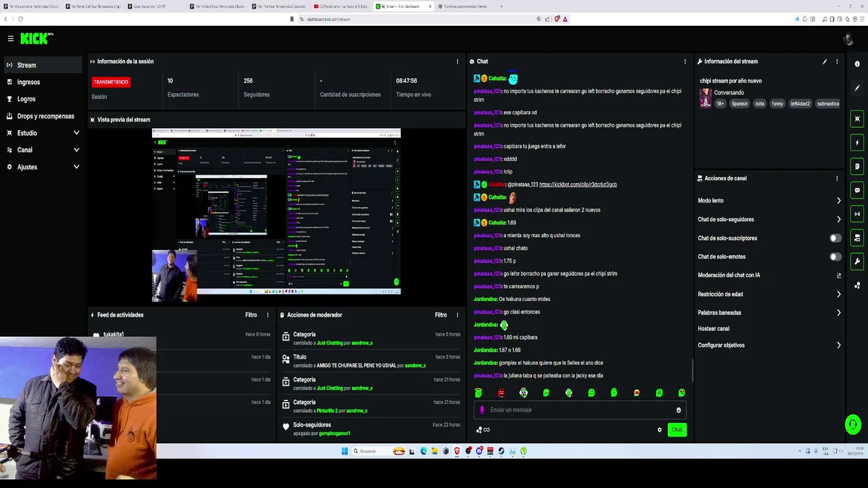Toggle Chat de solo-suscriptores switch
Viewport: 868px width, 488px height.
coord(835,238)
